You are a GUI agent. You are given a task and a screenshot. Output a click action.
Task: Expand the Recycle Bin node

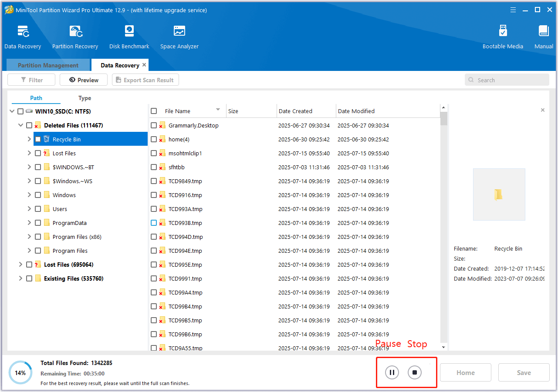[29, 139]
